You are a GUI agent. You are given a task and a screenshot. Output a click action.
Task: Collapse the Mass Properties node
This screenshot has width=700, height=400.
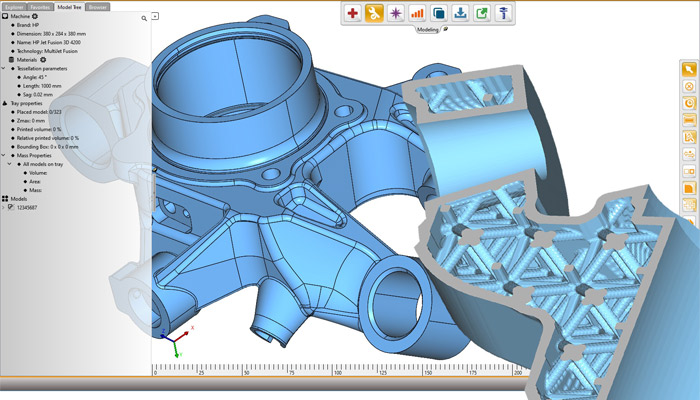tap(4, 155)
